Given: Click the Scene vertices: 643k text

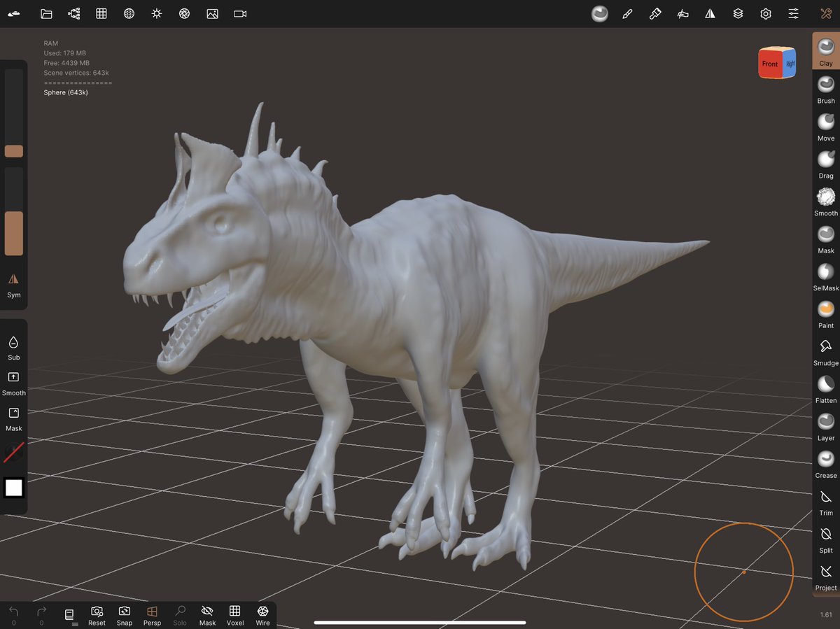Looking at the screenshot, I should [76, 73].
